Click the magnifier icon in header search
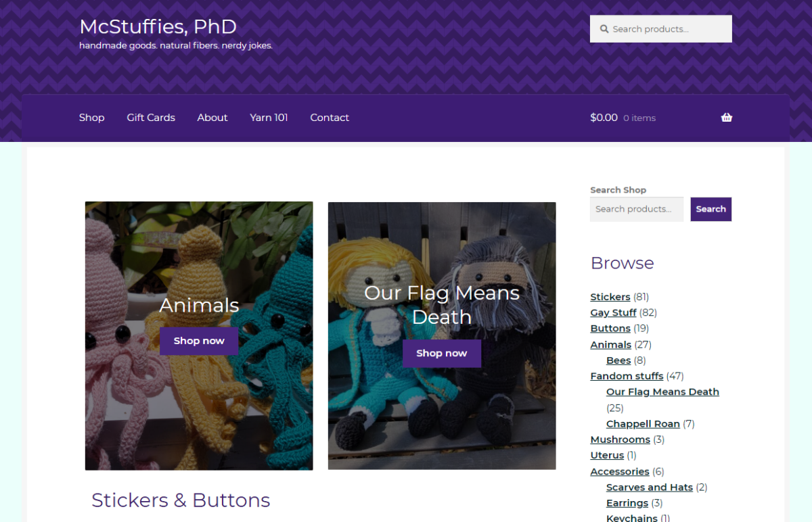Screen dimensions: 812x522 click(604, 29)
